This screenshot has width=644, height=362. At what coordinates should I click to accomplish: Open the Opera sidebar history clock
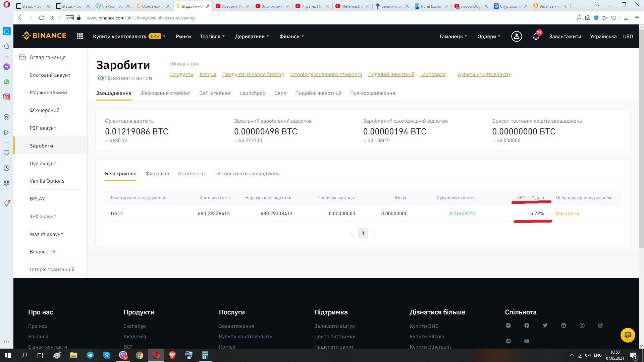pyautogui.click(x=6, y=168)
